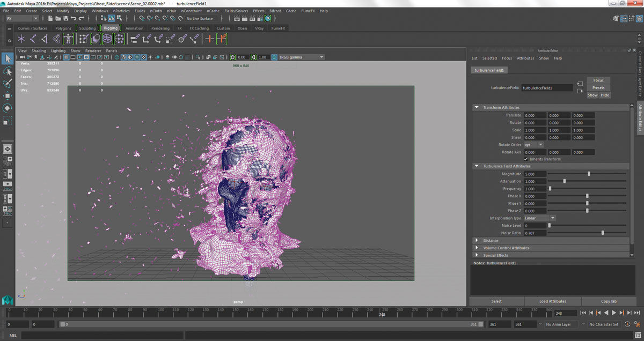Activate the Rotate tool in toolbox
The image size is (644, 341).
tap(8, 108)
